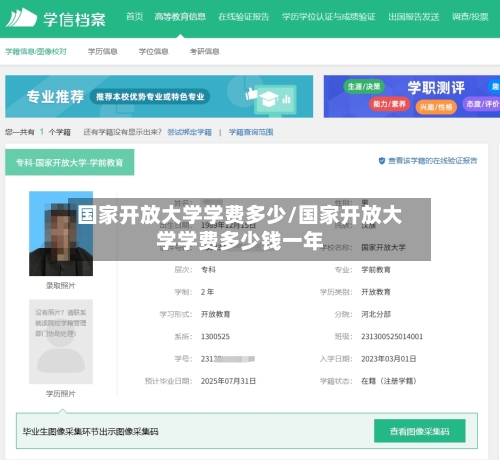500x460 pixels.
Task: Open the 学职测评 banner
Action: click(412, 96)
